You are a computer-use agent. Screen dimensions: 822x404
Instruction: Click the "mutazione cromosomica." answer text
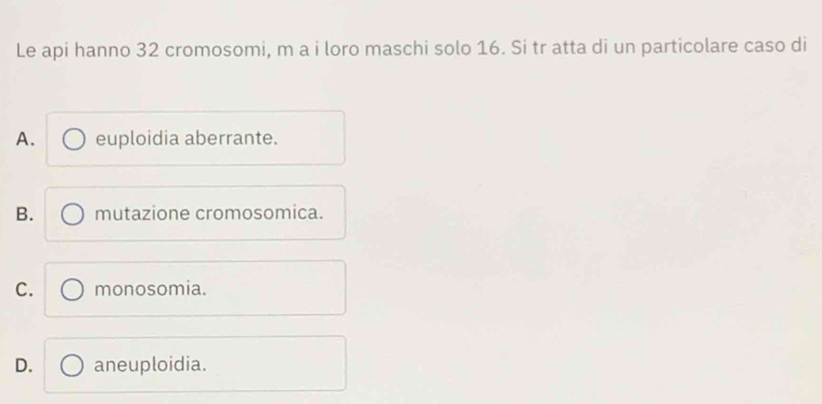coord(209,213)
